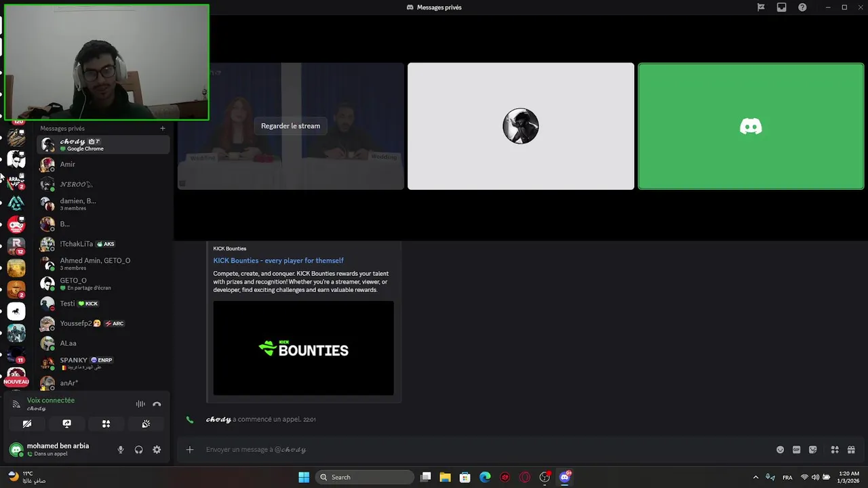
Task: Open File Explorer from the taskbar
Action: [x=445, y=477]
